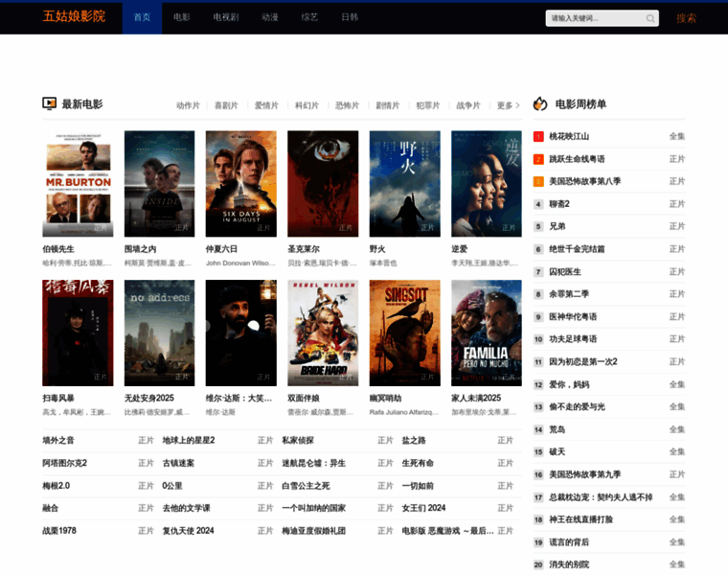Open the 扫毒风暴 movie poster

pyautogui.click(x=78, y=333)
